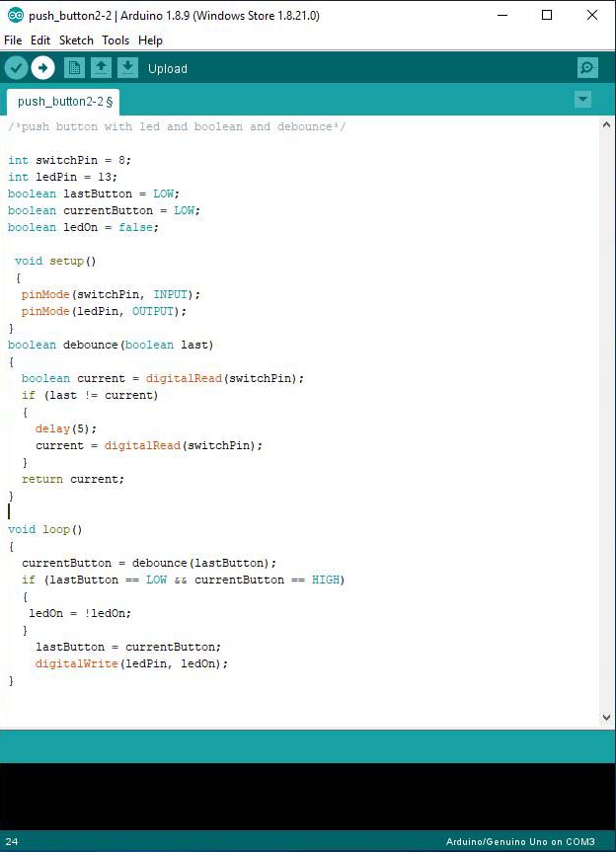Click the line 'int switchPin = 8;'
616x852 pixels.
pyautogui.click(x=69, y=160)
